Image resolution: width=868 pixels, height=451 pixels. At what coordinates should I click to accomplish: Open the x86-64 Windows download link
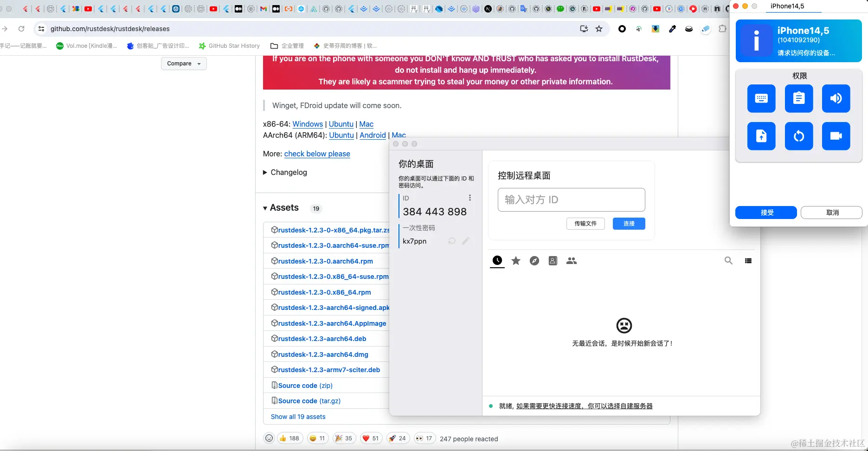coord(308,124)
